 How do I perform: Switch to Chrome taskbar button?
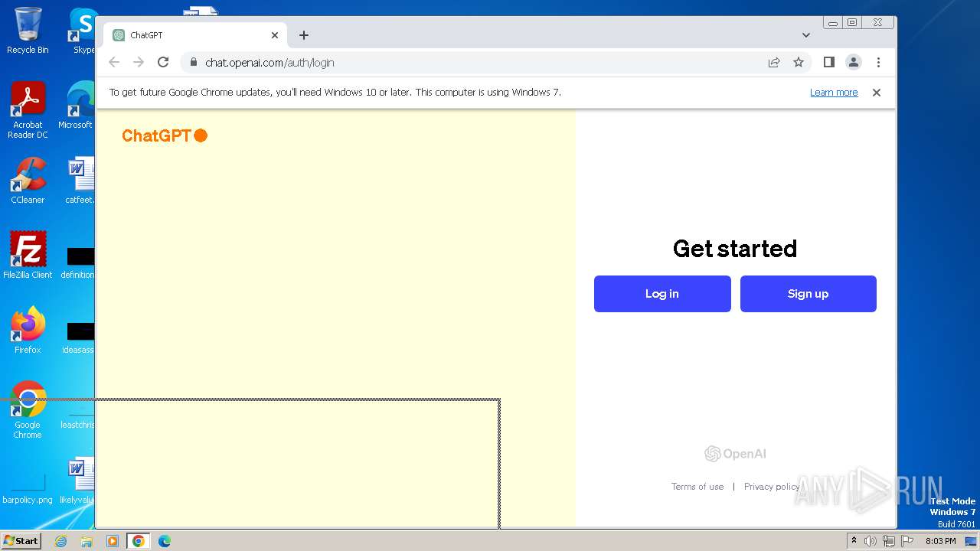[x=139, y=541]
